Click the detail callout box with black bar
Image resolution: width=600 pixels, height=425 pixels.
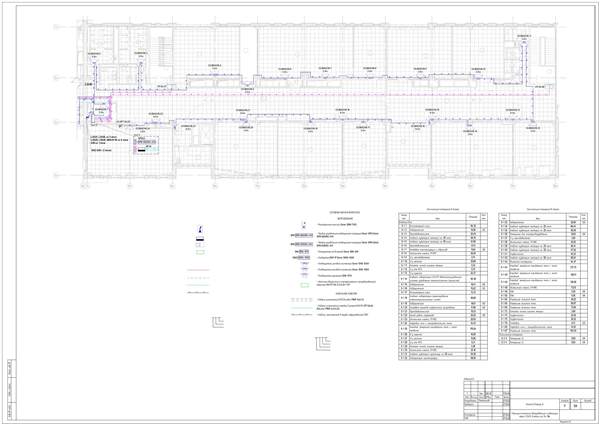pos(146,145)
